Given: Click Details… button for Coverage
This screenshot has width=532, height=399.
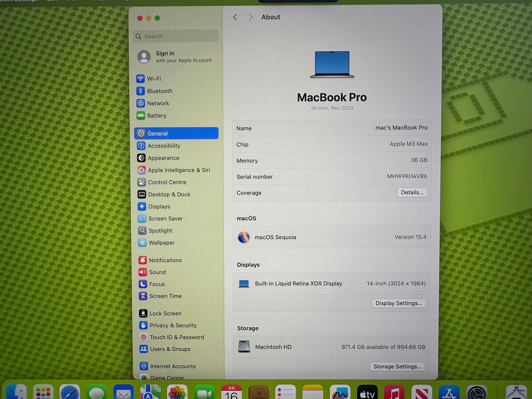Looking at the screenshot, I should [x=412, y=192].
